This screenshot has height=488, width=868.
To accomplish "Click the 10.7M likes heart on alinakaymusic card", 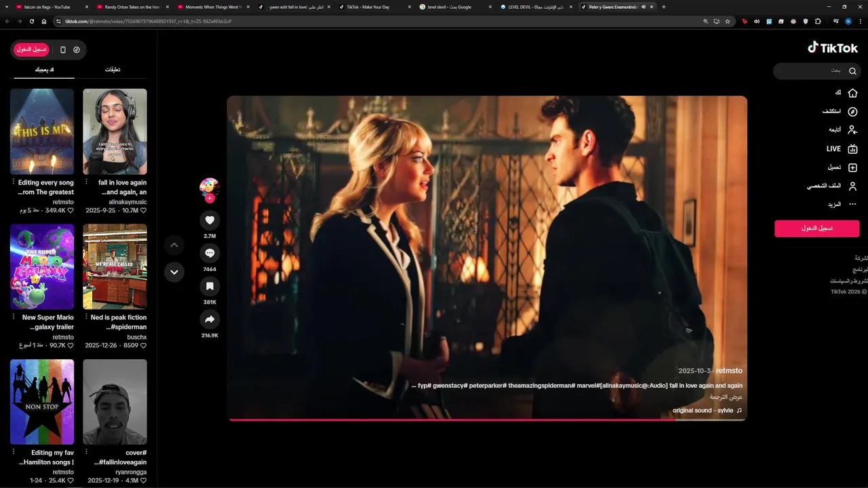I will click(143, 211).
